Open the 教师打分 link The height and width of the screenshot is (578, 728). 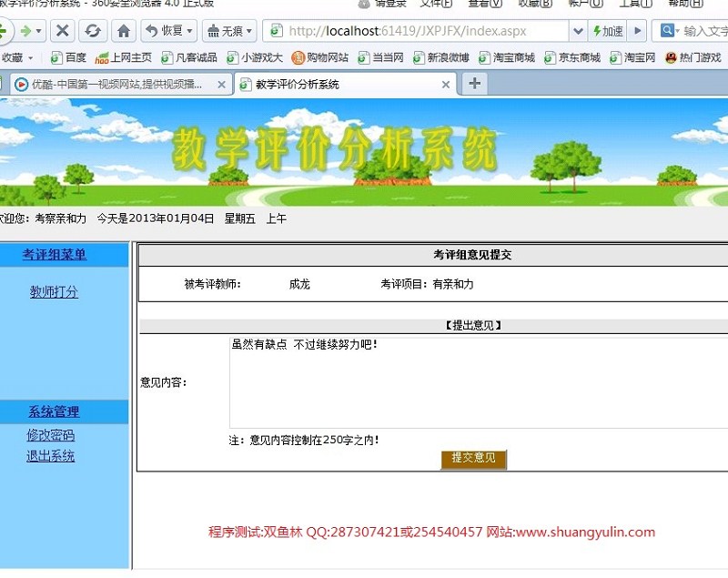click(x=54, y=291)
